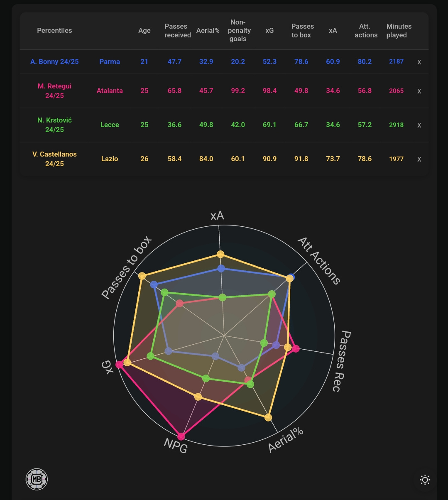The width and height of the screenshot is (448, 500).
Task: Click Retegui's pink NPG point on radar
Action: coord(181,436)
